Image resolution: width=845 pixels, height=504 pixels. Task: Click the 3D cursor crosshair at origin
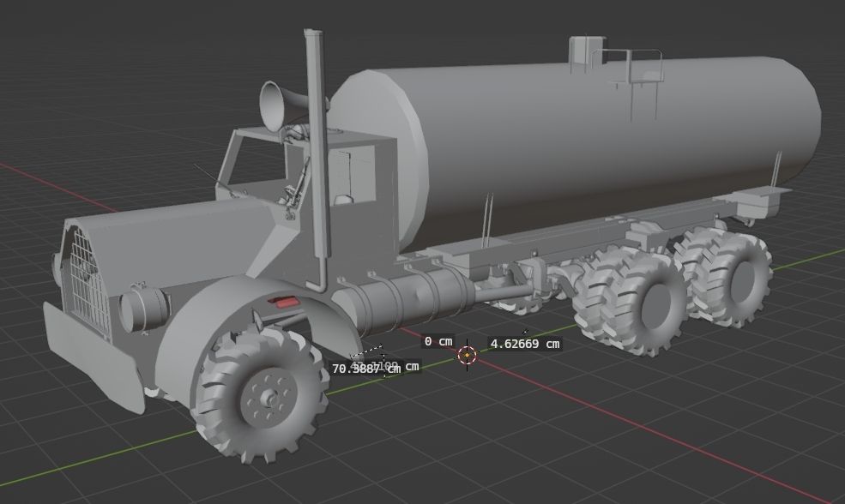click(x=467, y=355)
